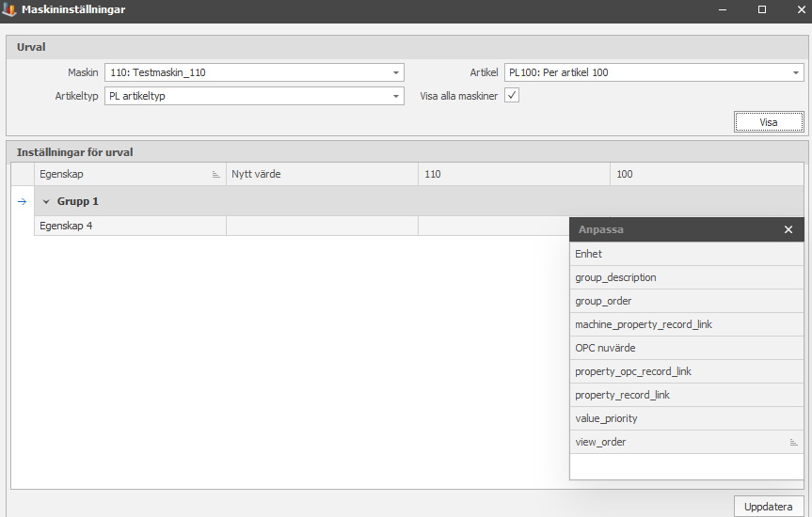Image resolution: width=812 pixels, height=517 pixels.
Task: Minimize the Maskininställningar window
Action: click(723, 9)
